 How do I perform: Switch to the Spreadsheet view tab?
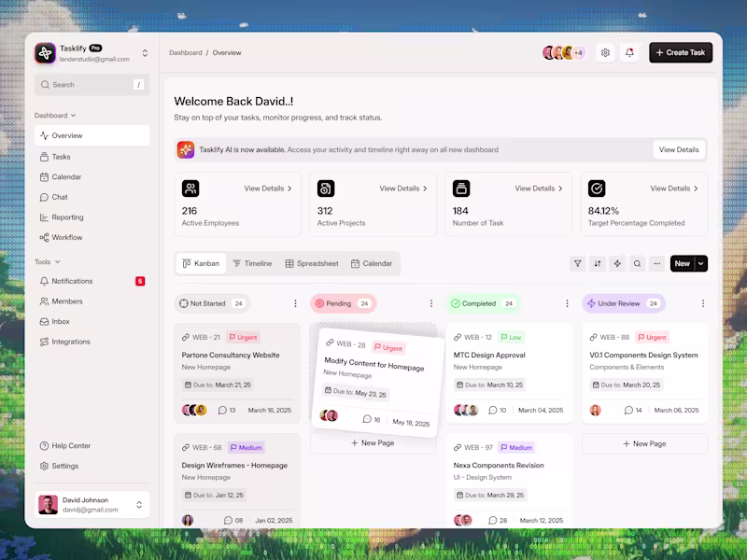tap(312, 263)
